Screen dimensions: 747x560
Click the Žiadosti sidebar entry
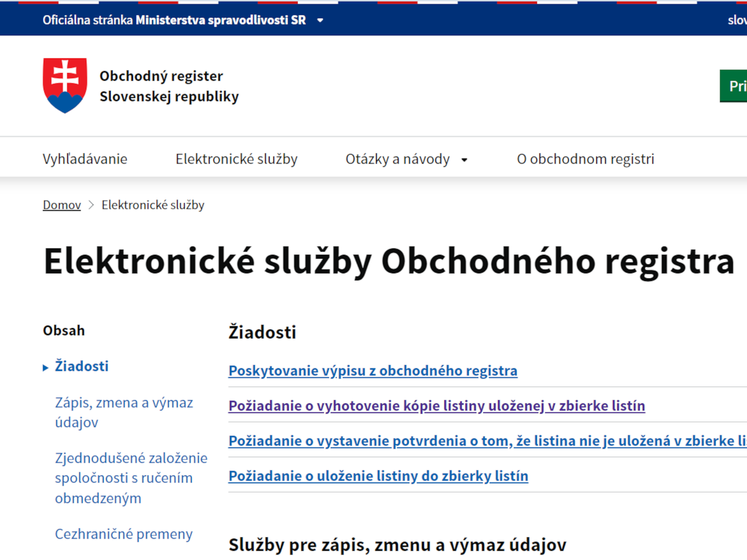(81, 366)
